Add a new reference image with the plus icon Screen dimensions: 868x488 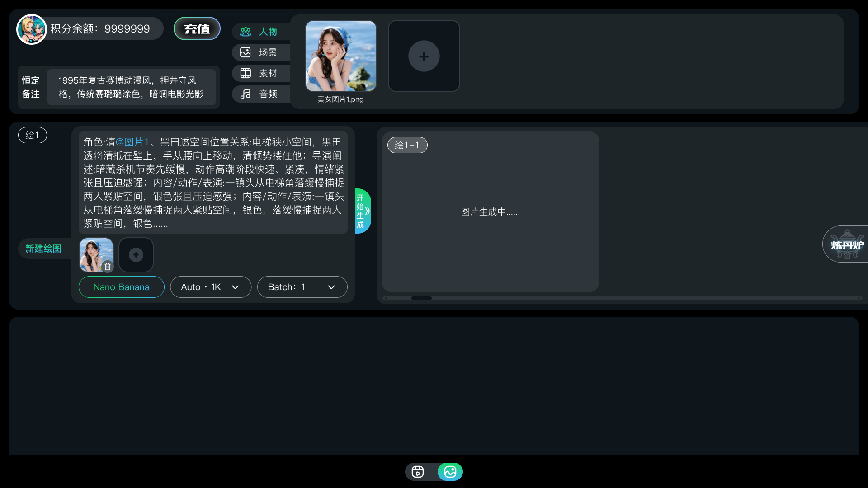(424, 56)
